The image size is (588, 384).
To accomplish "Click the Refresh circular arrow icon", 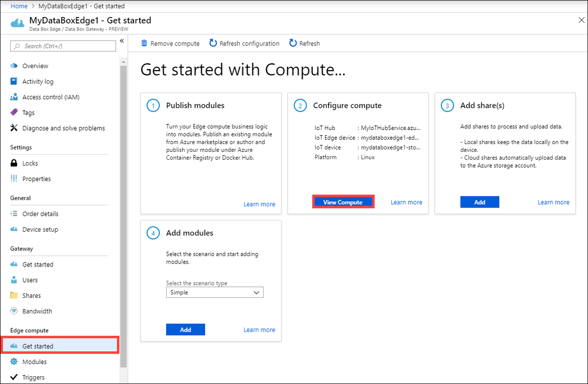I will (x=293, y=43).
